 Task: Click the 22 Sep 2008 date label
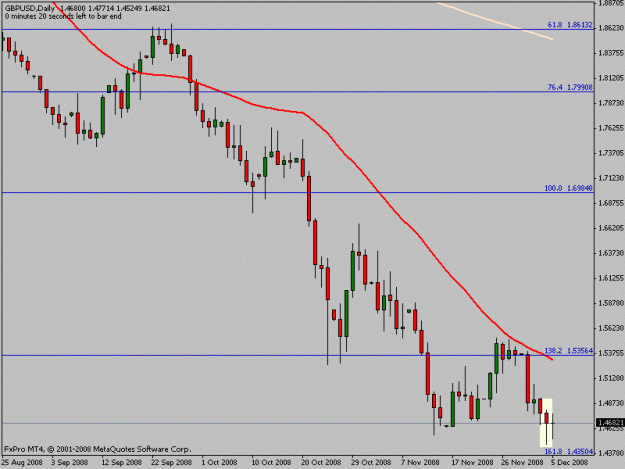[x=171, y=462]
